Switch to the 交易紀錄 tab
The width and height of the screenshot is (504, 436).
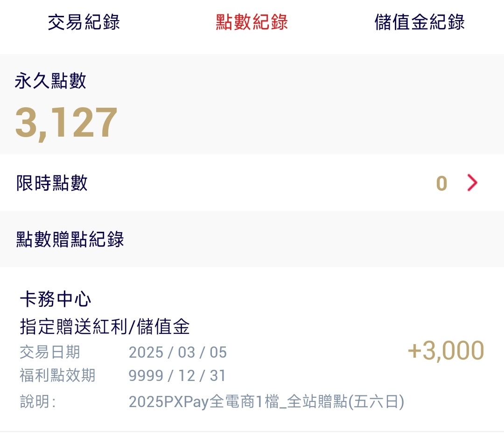click(x=84, y=22)
